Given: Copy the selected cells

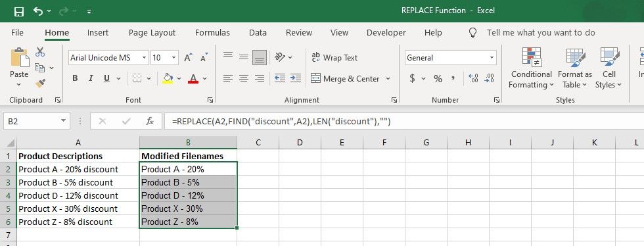Looking at the screenshot, I should point(40,68).
